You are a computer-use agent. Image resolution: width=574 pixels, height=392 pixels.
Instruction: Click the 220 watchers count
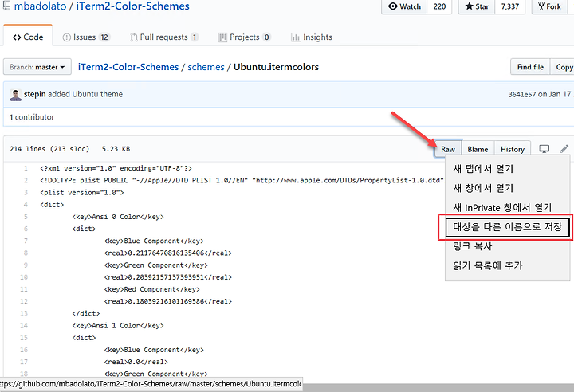[x=439, y=6]
